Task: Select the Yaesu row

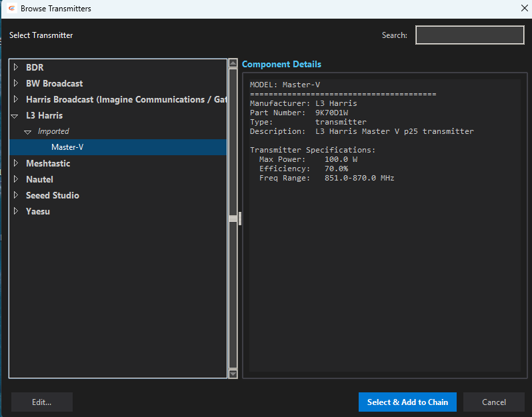Action: (118, 211)
